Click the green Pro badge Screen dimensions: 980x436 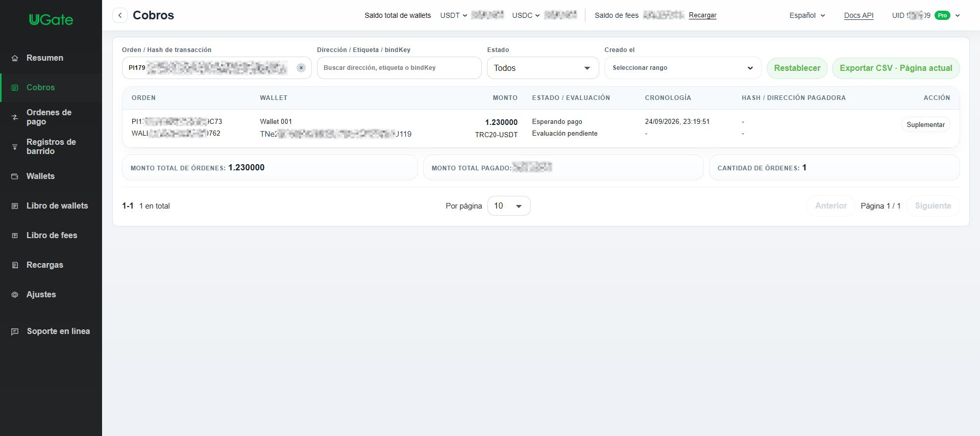point(942,15)
